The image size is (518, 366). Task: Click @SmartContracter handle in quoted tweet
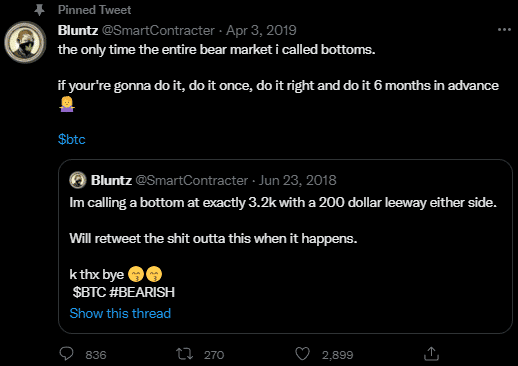click(192, 180)
